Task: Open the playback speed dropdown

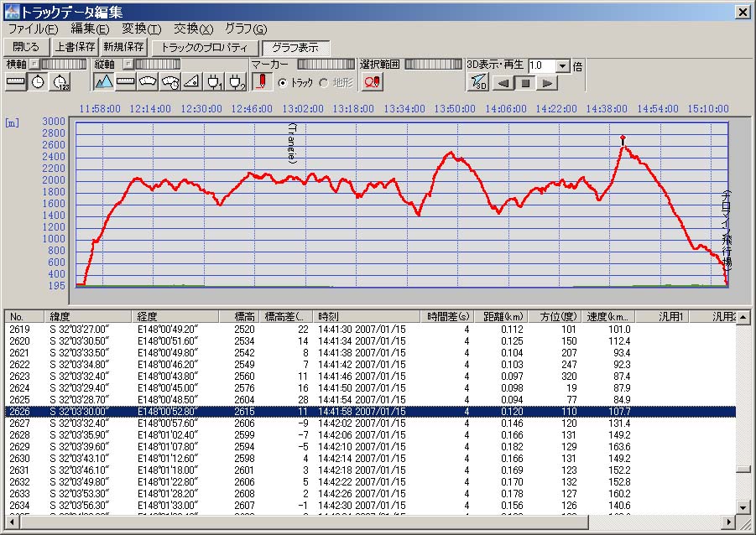Action: pos(562,65)
